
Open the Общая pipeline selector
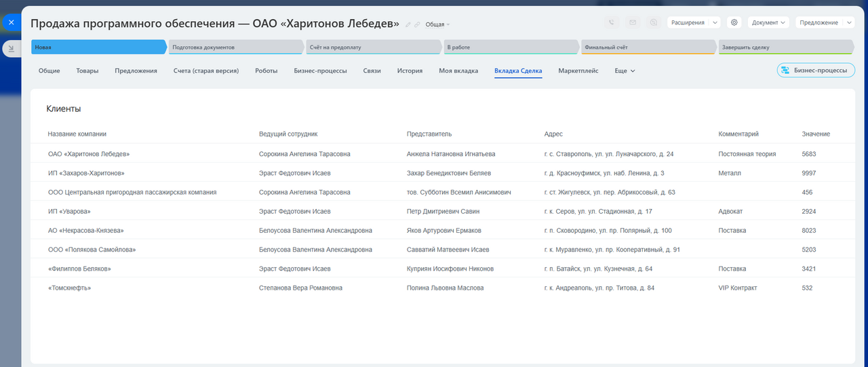click(x=437, y=24)
